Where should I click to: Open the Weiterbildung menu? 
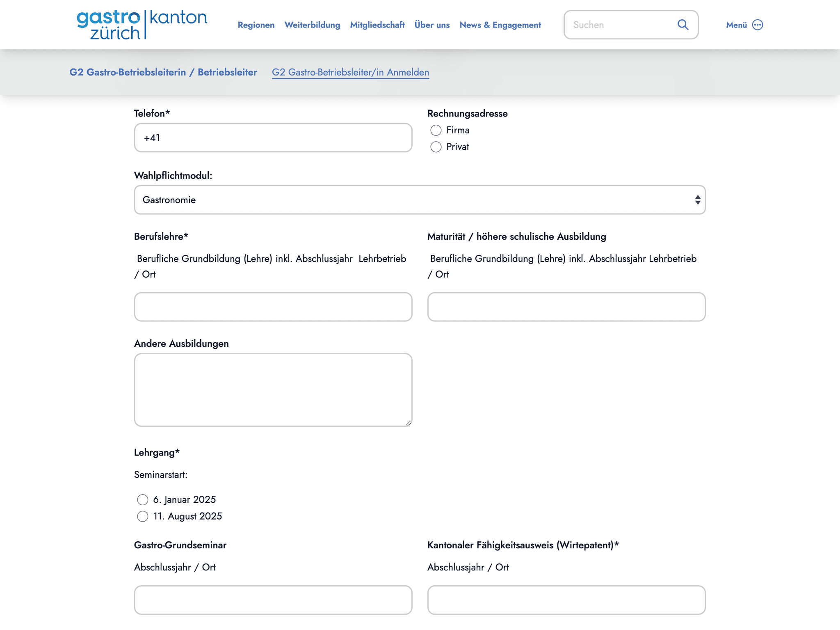313,25
